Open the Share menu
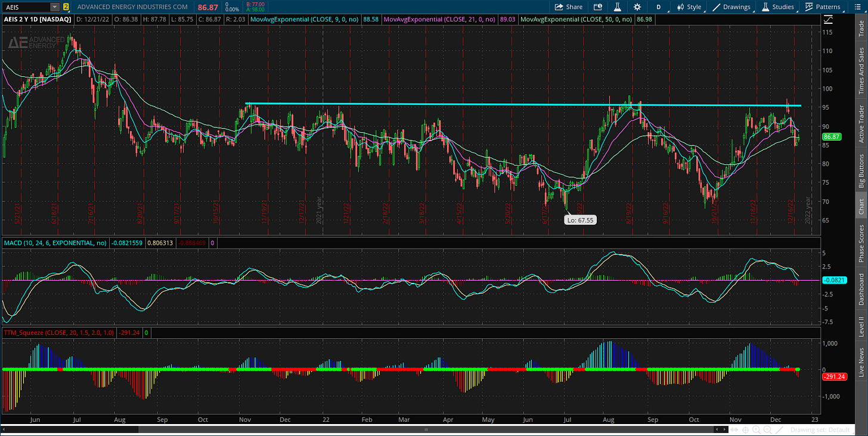This screenshot has width=868, height=436. (x=569, y=7)
